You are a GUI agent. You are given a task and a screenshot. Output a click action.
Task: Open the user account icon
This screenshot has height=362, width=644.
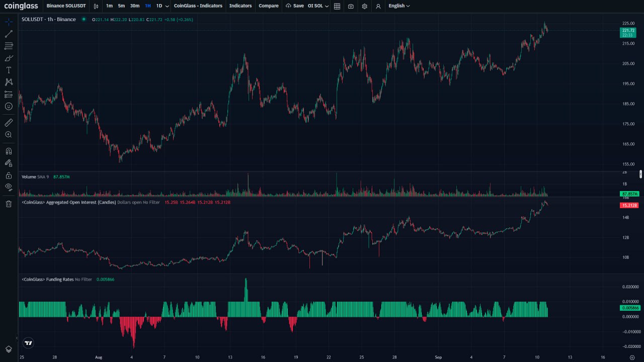pos(378,6)
